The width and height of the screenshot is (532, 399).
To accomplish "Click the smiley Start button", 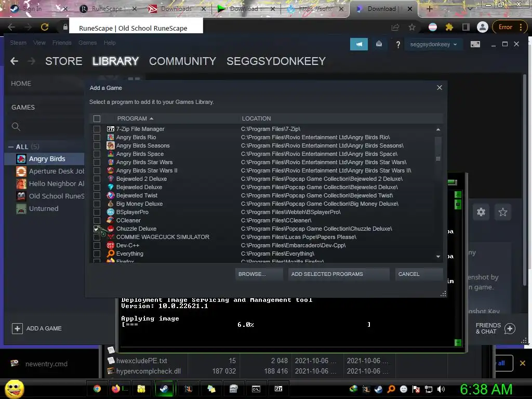I will [14, 389].
